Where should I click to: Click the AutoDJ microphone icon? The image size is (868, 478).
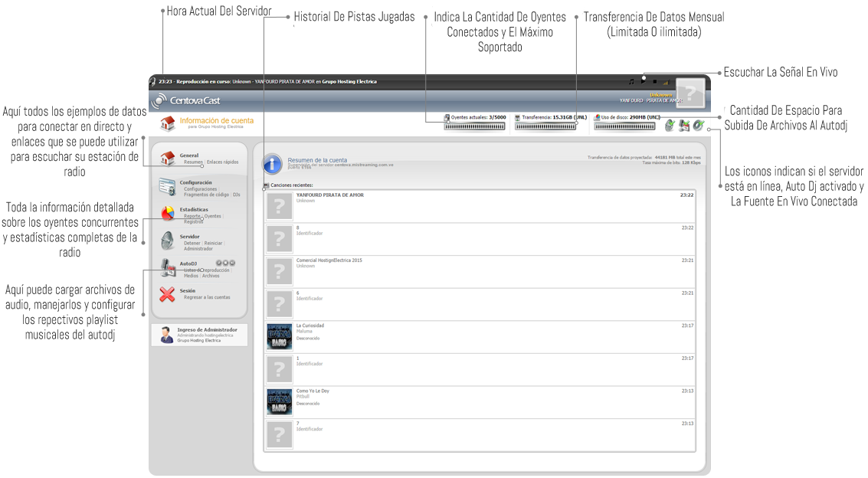click(x=167, y=267)
